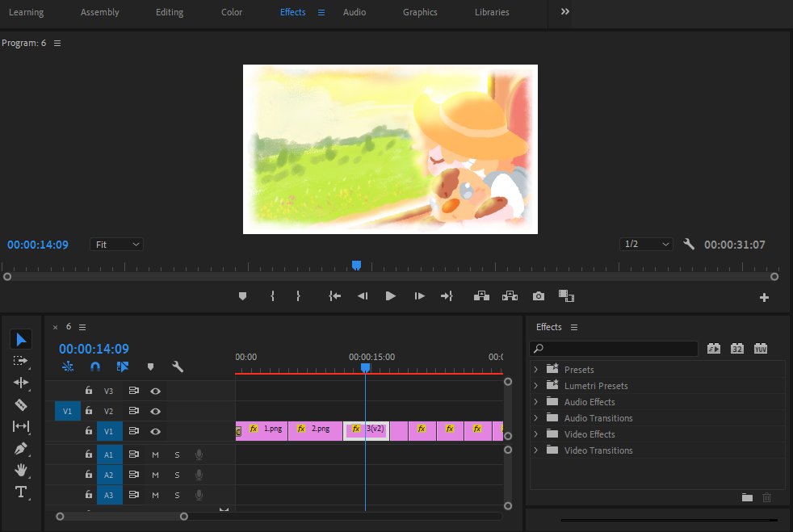
Task: Toggle lock on track V3
Action: click(89, 391)
